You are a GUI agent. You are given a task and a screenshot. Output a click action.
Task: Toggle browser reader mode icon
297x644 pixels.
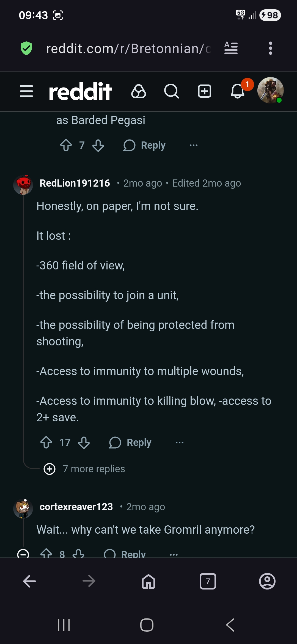coord(231,48)
